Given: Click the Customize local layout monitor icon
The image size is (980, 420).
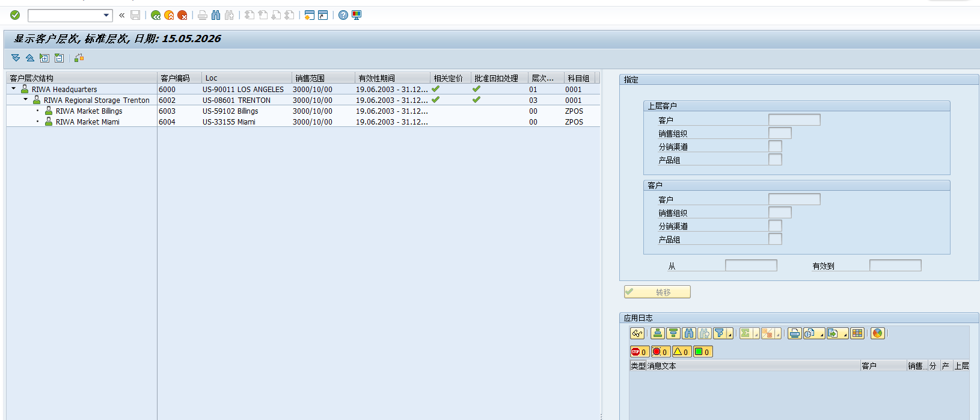Looking at the screenshot, I should [357, 15].
